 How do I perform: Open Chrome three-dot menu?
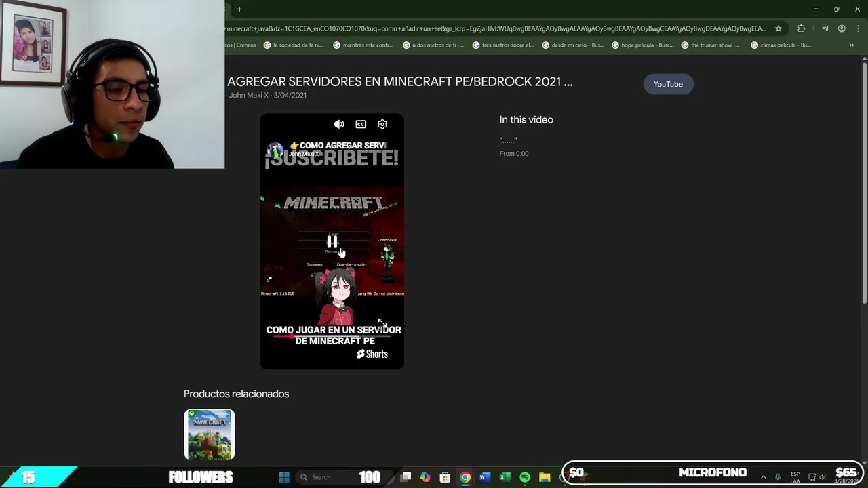(x=857, y=28)
